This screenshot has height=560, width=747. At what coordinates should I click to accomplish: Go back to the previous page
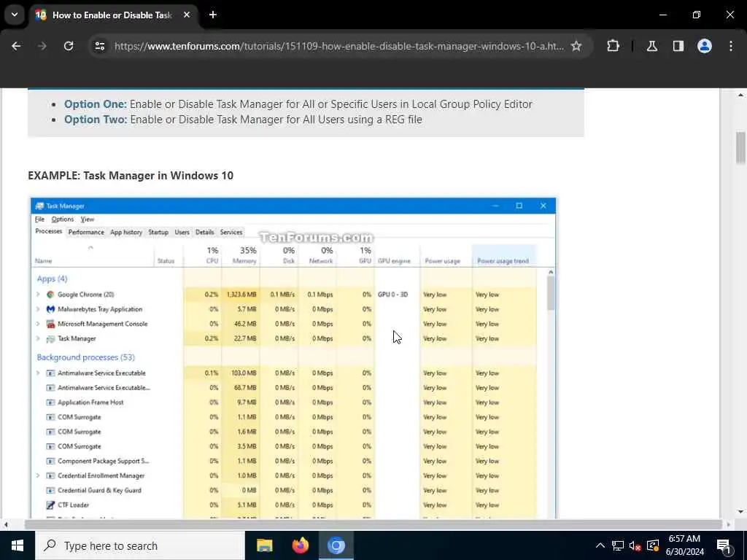point(16,46)
